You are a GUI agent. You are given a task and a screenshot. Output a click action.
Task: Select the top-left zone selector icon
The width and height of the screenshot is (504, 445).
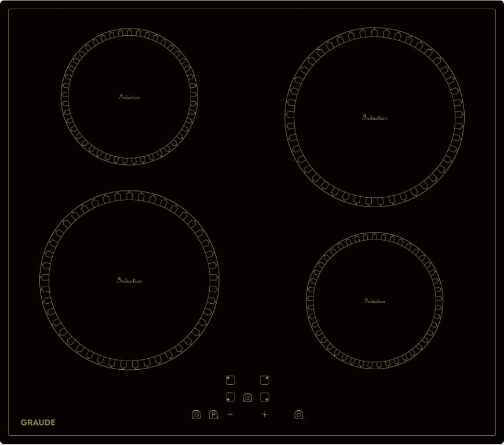pyautogui.click(x=230, y=380)
